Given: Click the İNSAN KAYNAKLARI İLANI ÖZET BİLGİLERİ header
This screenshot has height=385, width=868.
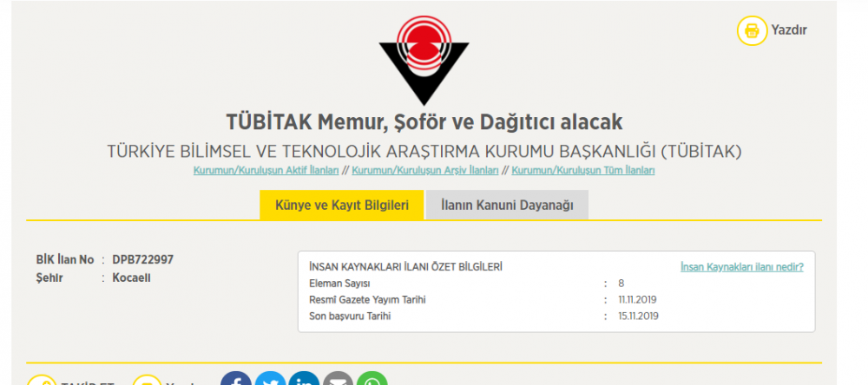Looking at the screenshot, I should 405,267.
